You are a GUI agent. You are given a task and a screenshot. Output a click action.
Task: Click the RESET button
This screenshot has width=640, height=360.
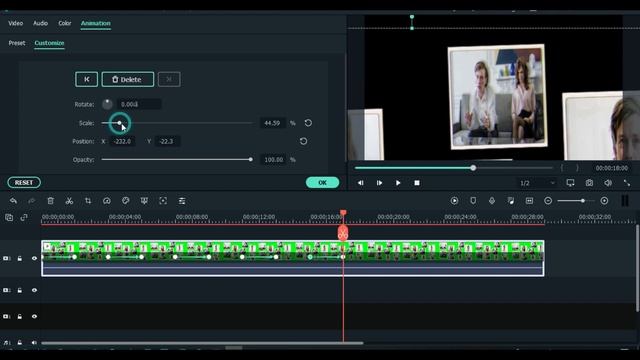(x=24, y=182)
